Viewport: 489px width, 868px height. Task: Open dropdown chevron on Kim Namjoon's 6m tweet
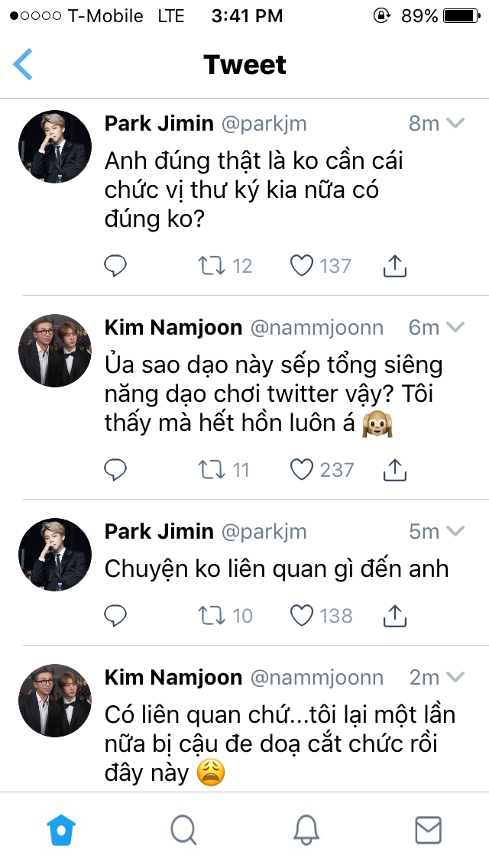pos(455,328)
